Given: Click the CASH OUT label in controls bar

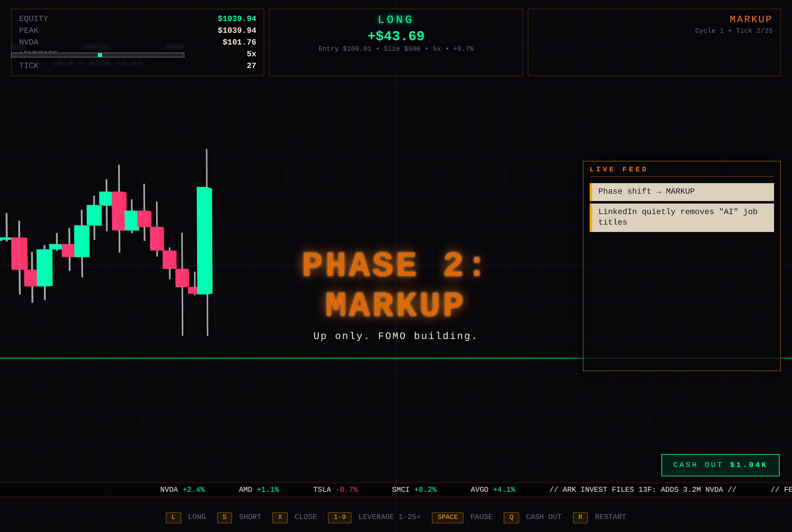Looking at the screenshot, I should pyautogui.click(x=544, y=517).
